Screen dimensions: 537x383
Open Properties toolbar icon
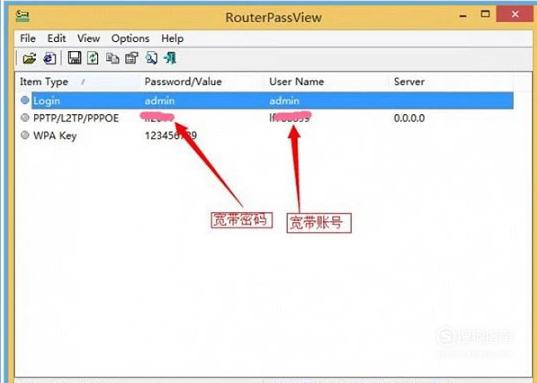pos(132,58)
